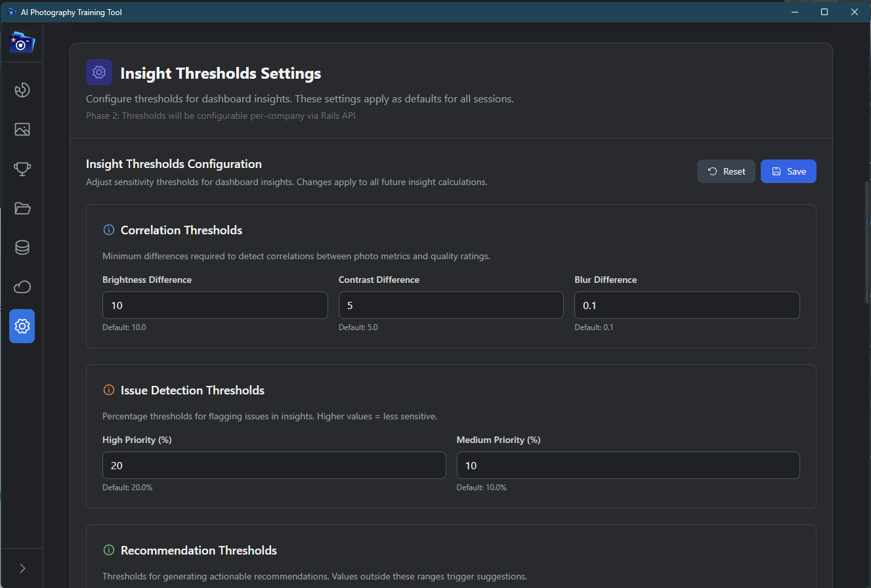This screenshot has width=871, height=588.
Task: Open the cloud sync icon in the sidebar
Action: pyautogui.click(x=22, y=287)
